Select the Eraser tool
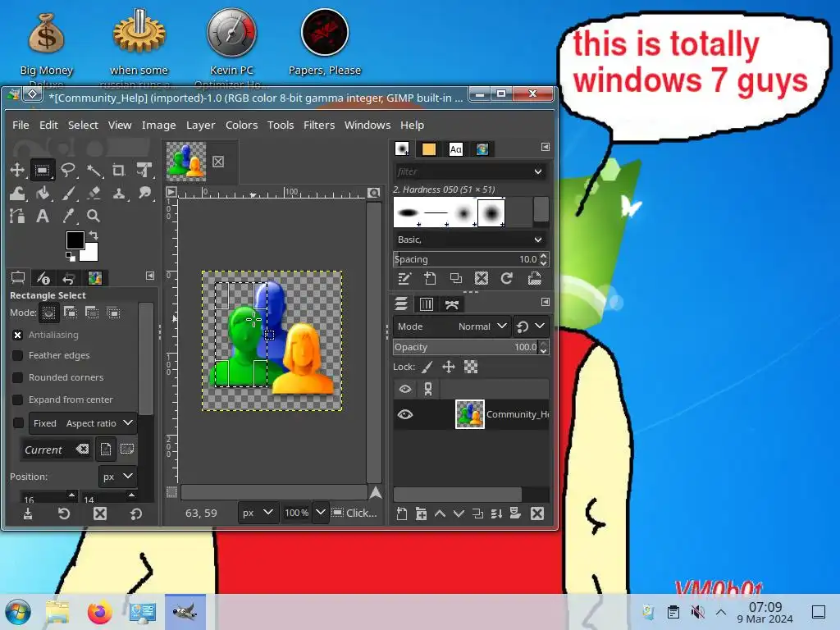The width and height of the screenshot is (840, 630). [94, 194]
